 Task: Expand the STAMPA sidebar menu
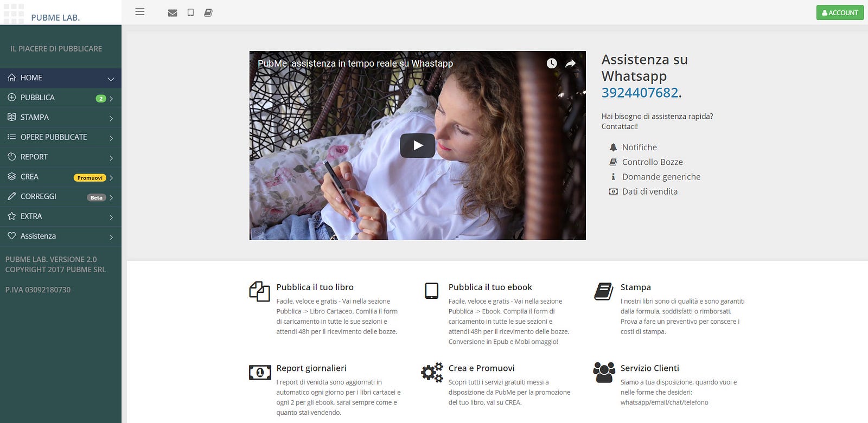point(61,118)
